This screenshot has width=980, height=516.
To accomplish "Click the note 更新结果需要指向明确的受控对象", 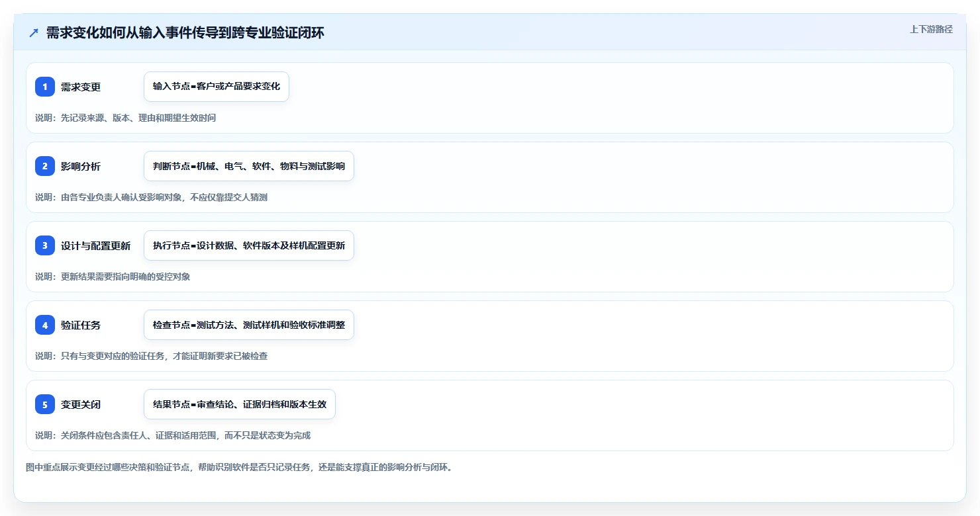I will point(113,277).
